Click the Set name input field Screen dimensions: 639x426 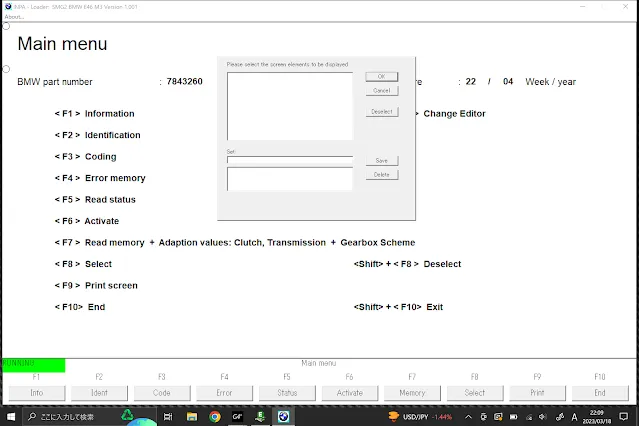pos(290,160)
